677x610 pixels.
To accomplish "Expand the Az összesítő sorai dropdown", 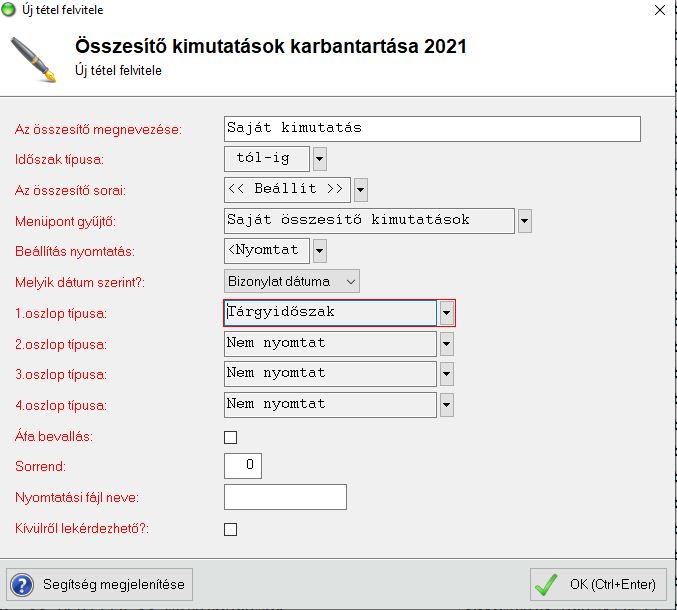I will tap(361, 189).
